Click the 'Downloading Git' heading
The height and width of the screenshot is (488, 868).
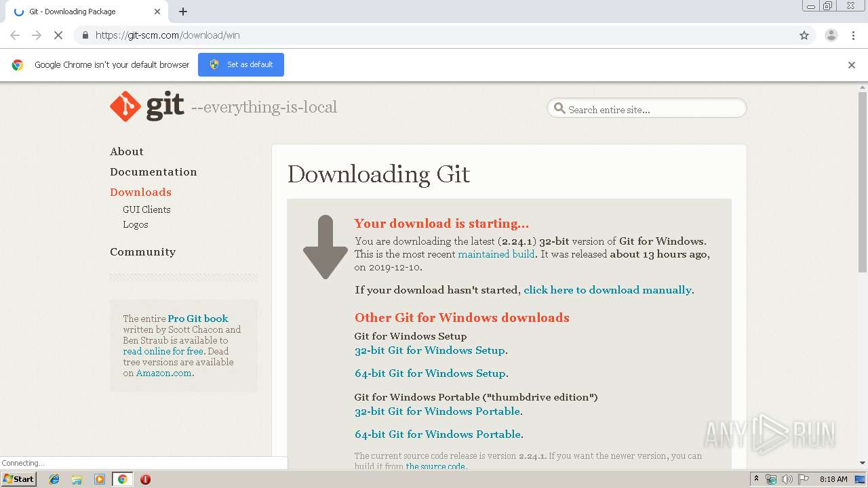pyautogui.click(x=378, y=174)
